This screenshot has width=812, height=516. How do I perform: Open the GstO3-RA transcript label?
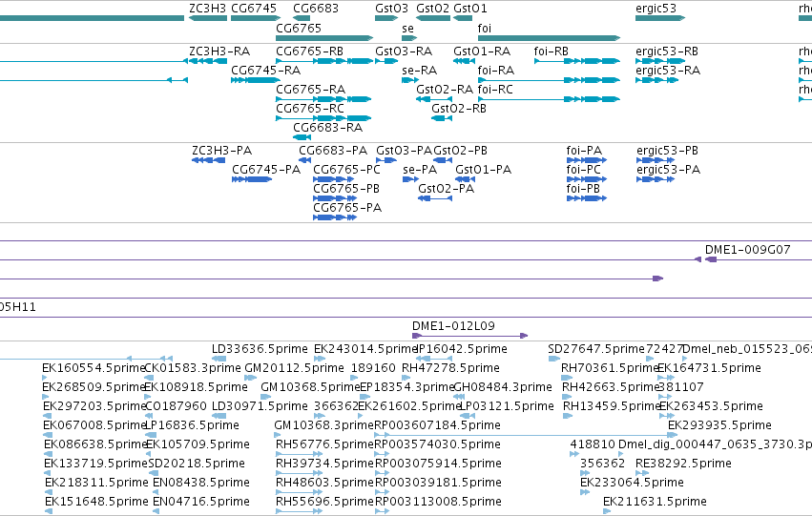[x=404, y=52]
